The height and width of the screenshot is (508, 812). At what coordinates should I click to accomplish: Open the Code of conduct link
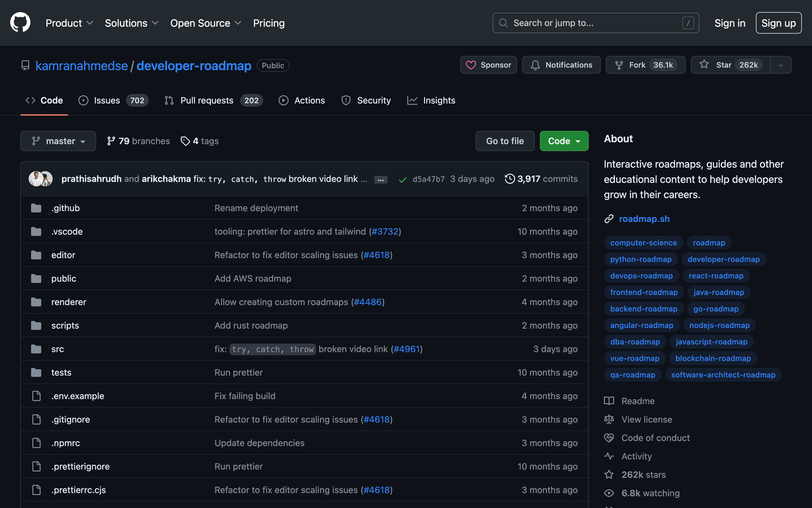click(646, 438)
